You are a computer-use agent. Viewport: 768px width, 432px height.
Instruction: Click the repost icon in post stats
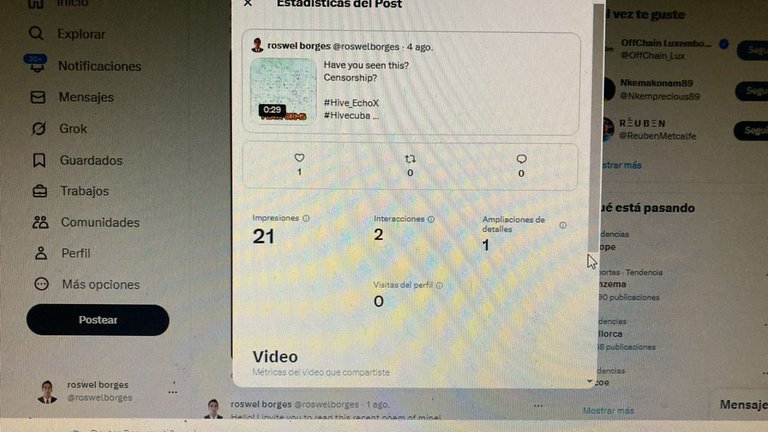410,159
